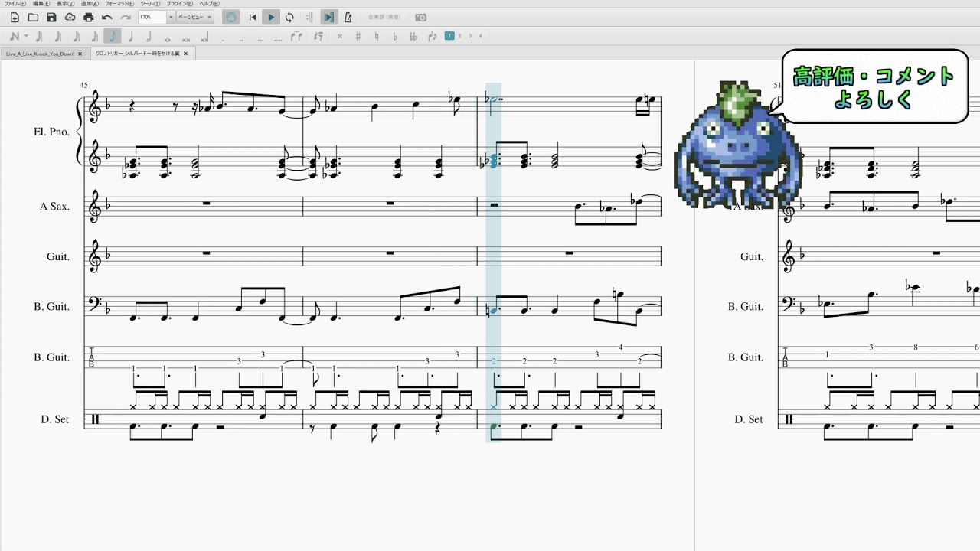Select voice 4 button
The image size is (980, 551).
480,36
